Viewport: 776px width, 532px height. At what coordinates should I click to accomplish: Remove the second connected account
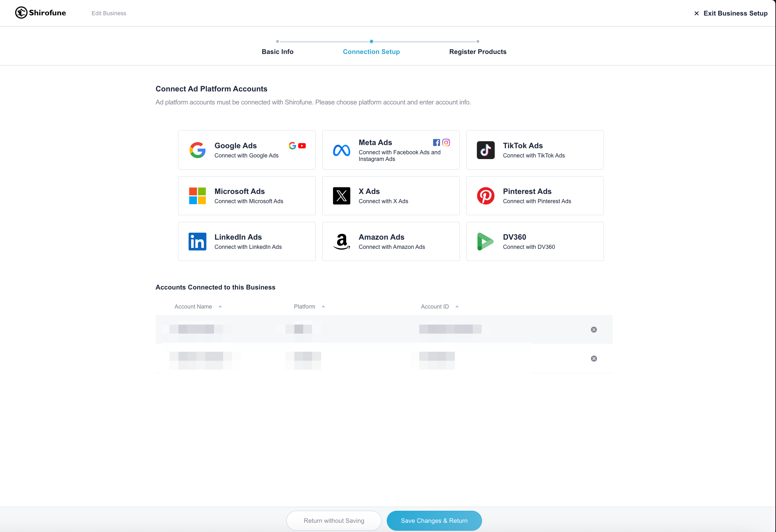tap(594, 359)
